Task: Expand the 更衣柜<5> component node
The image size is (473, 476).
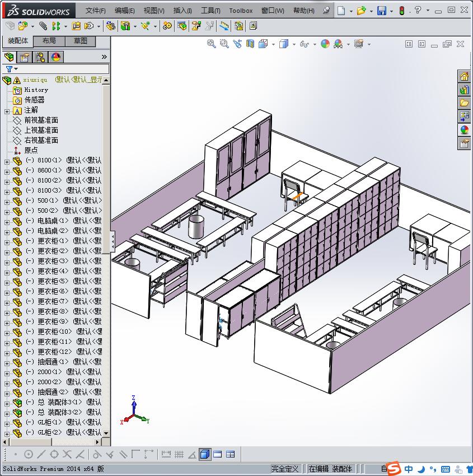Action: click(7, 283)
